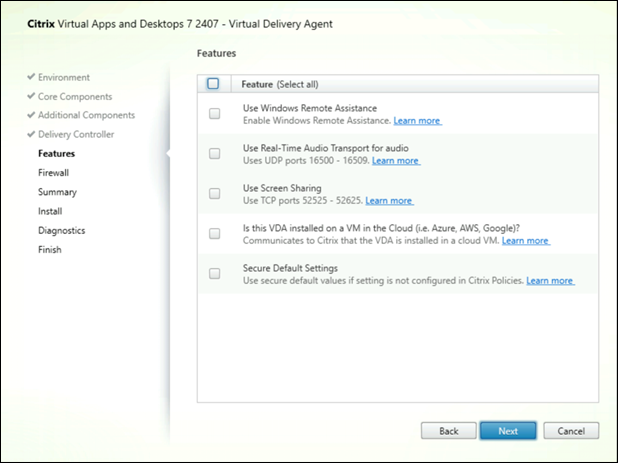The image size is (618, 463).
Task: Click the Next button
Action: (x=507, y=430)
